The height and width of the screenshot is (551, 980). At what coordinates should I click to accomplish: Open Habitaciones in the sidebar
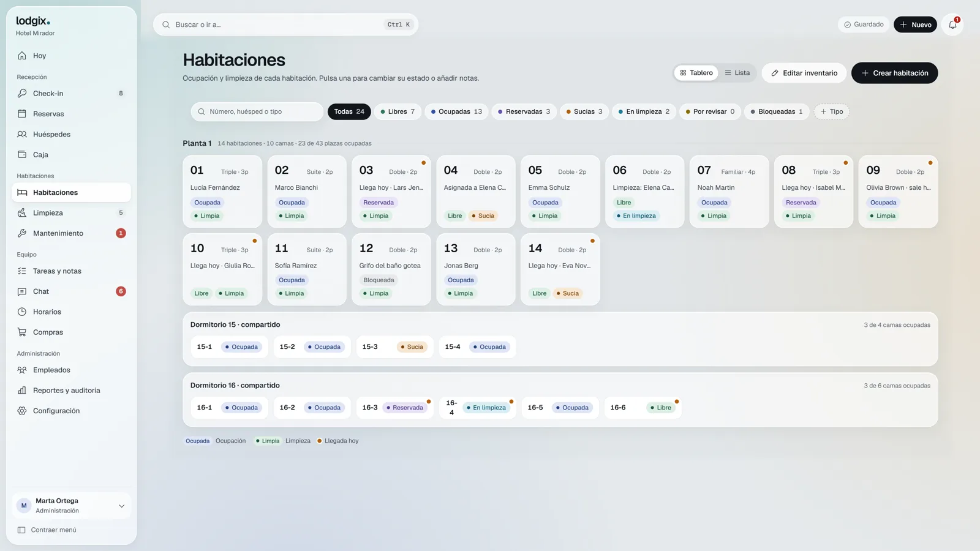click(71, 192)
